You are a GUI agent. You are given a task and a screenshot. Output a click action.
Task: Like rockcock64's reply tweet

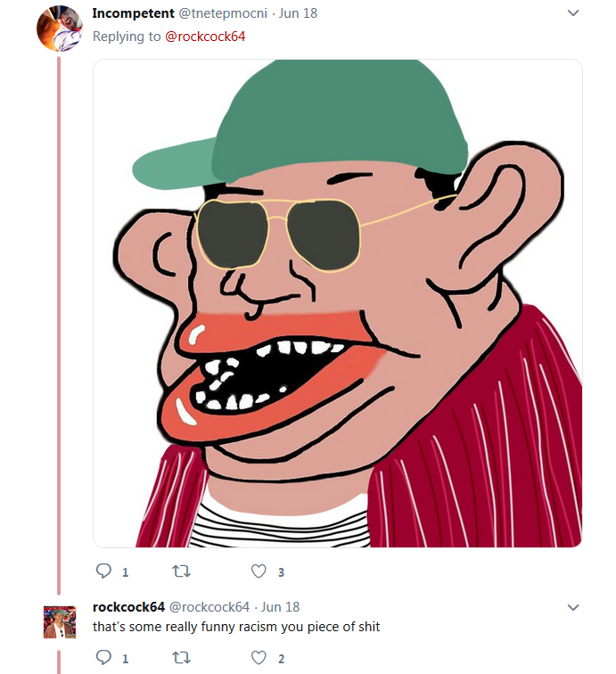(x=259, y=658)
